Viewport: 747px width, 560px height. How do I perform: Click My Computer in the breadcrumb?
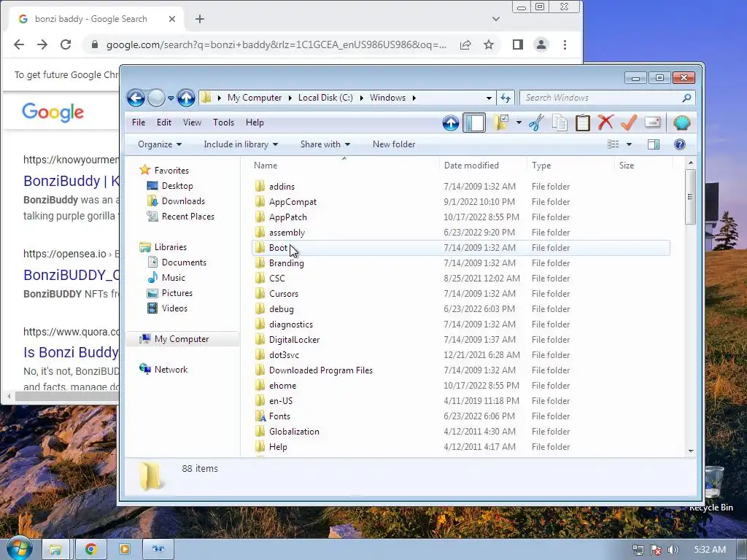click(x=255, y=98)
